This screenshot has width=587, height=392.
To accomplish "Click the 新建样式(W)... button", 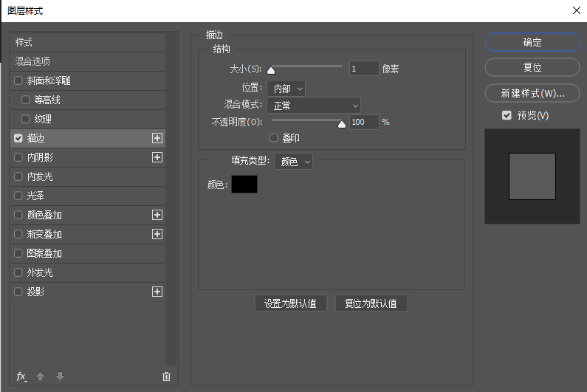I will click(x=532, y=93).
